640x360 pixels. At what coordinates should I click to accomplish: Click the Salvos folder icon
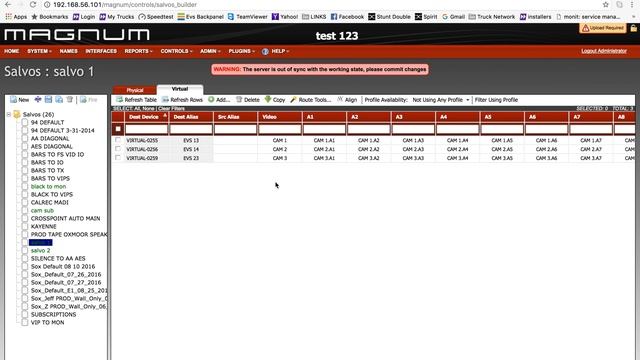tap(17, 114)
